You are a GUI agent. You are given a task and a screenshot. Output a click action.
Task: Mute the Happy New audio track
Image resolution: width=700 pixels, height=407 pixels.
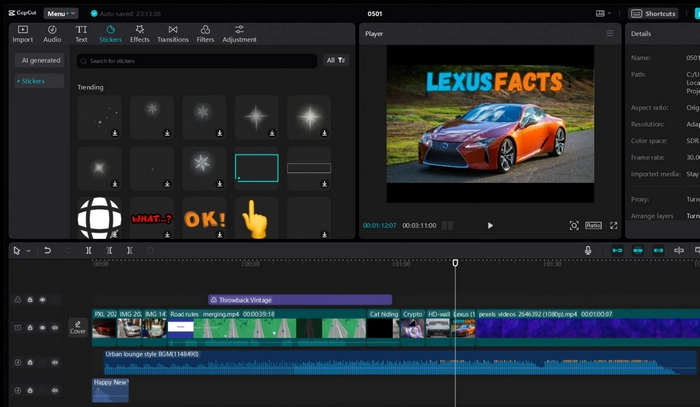[55, 390]
